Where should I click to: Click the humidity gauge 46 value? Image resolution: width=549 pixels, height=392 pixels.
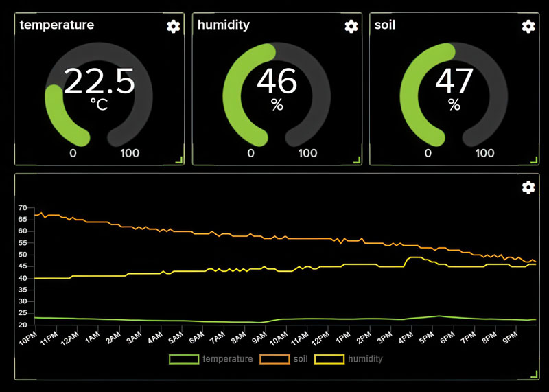tap(277, 81)
